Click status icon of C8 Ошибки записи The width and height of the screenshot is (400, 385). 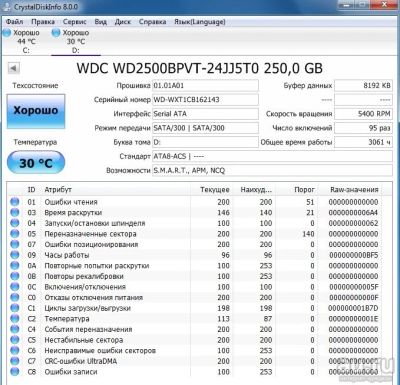point(15,372)
